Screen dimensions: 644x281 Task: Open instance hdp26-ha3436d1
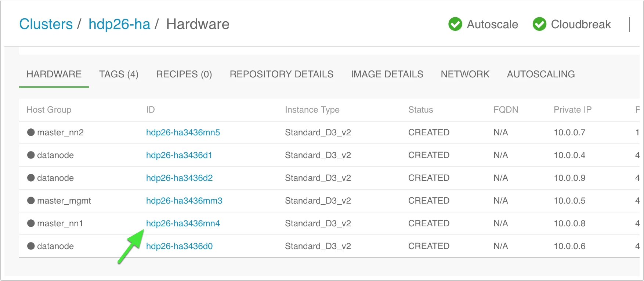pyautogui.click(x=179, y=155)
